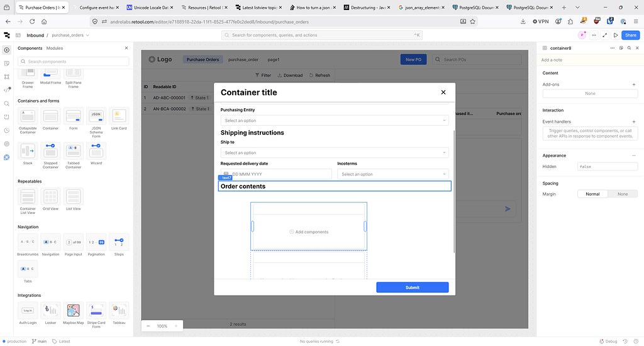Add an event handler with plus

634,121
